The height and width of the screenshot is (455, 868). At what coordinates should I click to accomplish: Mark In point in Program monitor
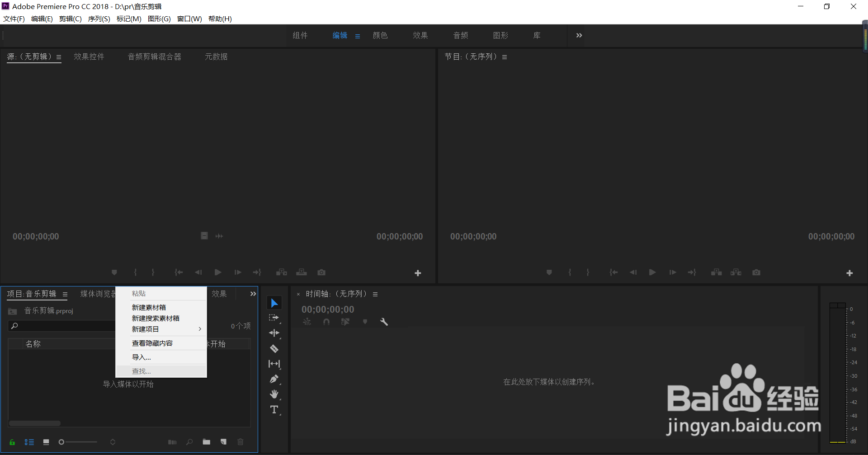coord(570,272)
